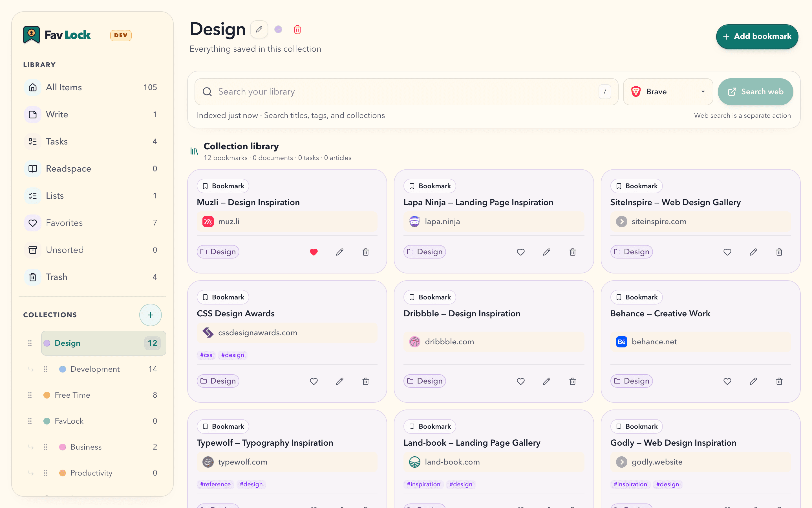Unfavorite the Muzli bookmark with the red heart
812x508 pixels.
click(x=314, y=252)
